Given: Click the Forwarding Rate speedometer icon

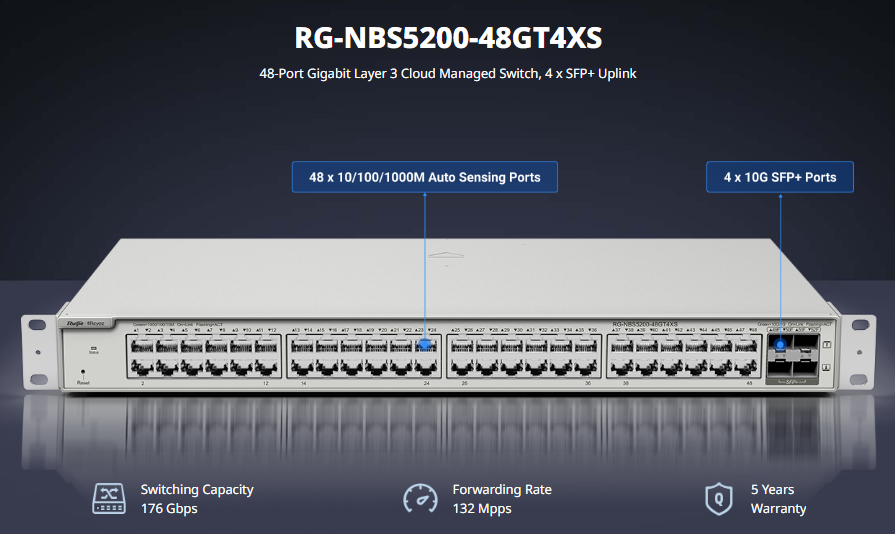Looking at the screenshot, I should pyautogui.click(x=420, y=499).
